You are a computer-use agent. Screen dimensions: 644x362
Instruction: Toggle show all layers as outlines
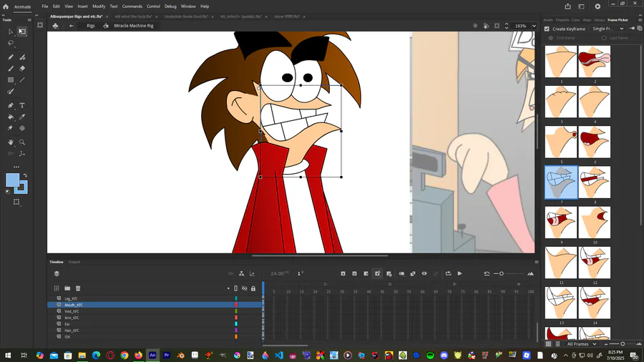pyautogui.click(x=235, y=288)
